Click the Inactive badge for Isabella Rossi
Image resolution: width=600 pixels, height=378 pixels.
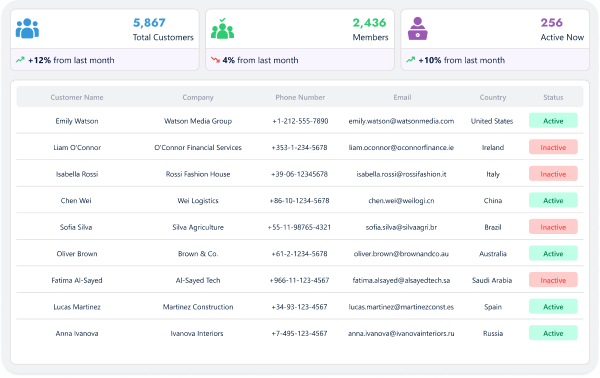click(553, 174)
